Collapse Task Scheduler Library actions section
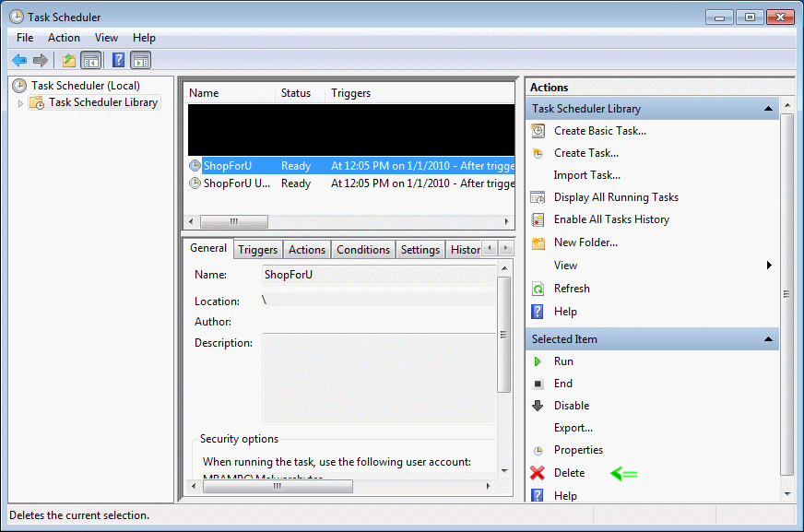The width and height of the screenshot is (804, 532). point(768,109)
